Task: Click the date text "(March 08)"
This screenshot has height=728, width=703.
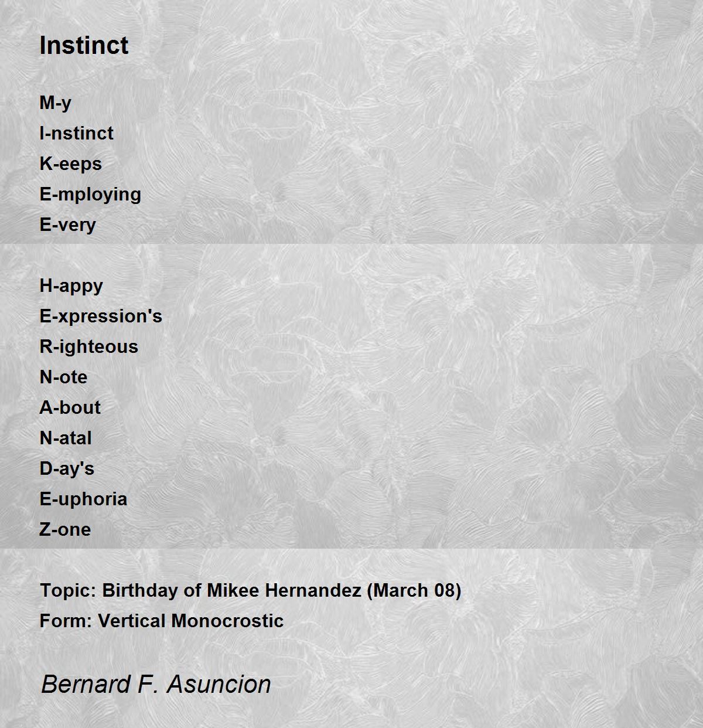Action: pos(414,590)
